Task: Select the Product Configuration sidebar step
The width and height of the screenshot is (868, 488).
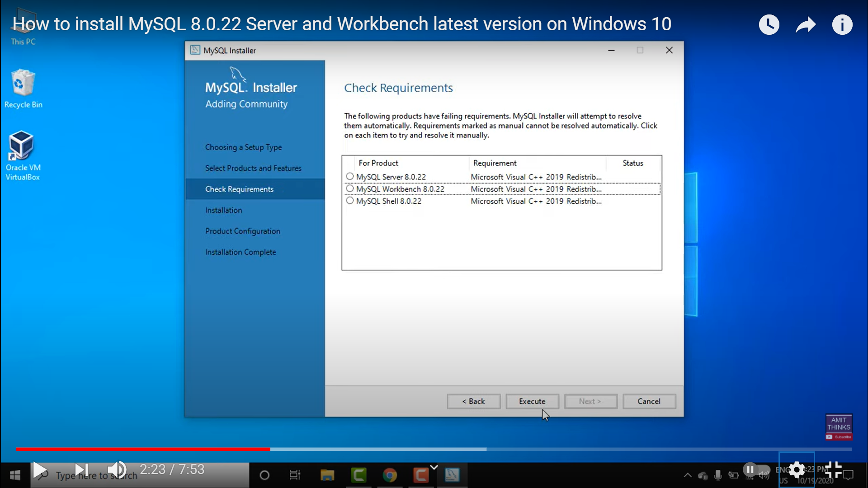Action: tap(243, 231)
